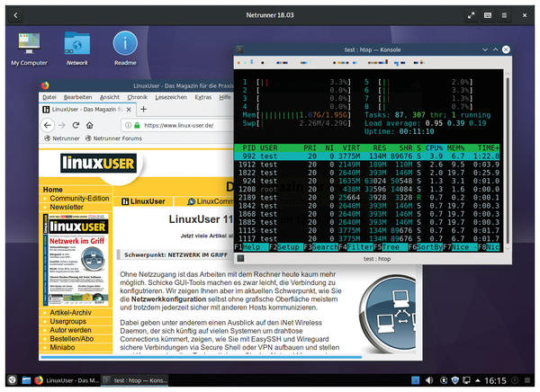
Task: Click the magazine cover thumbnail 'Netzwerk im Griff'
Action: pyautogui.click(x=76, y=260)
